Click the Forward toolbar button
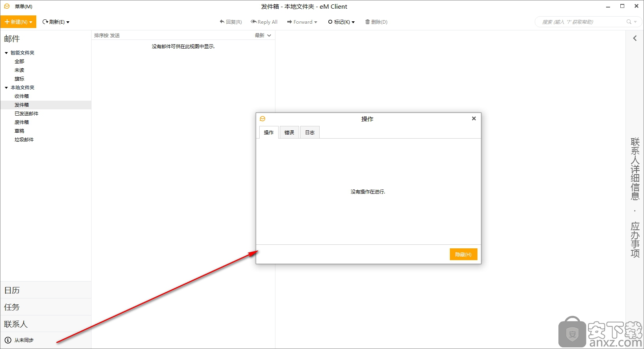 (300, 22)
